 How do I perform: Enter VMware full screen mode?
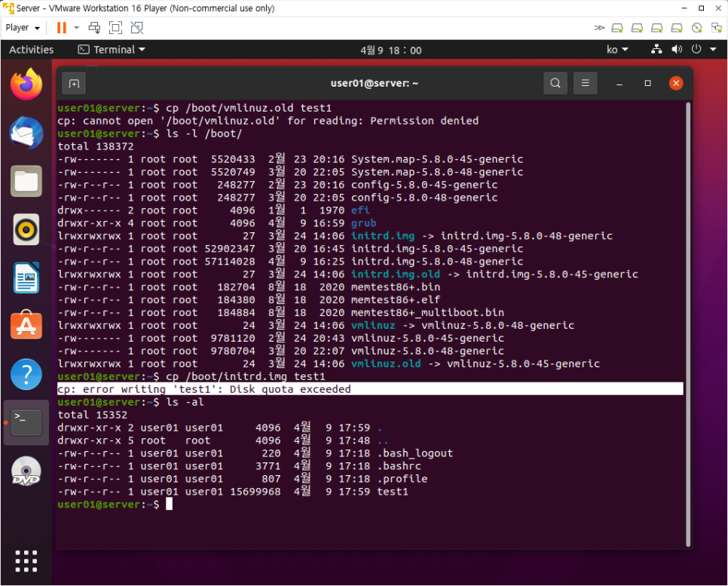[x=115, y=28]
